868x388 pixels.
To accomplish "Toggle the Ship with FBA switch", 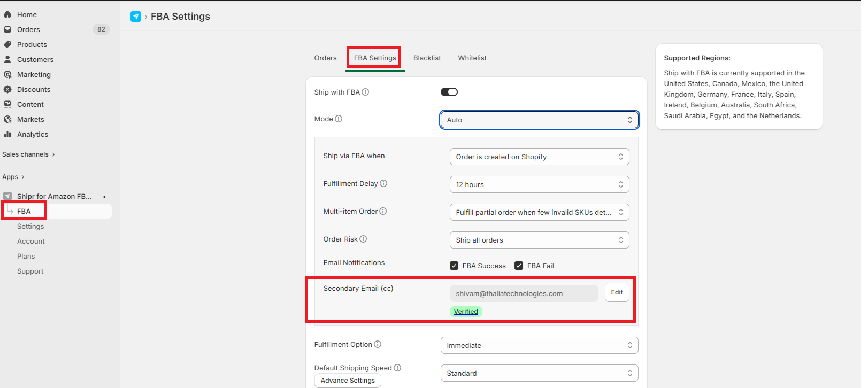I will 449,92.
